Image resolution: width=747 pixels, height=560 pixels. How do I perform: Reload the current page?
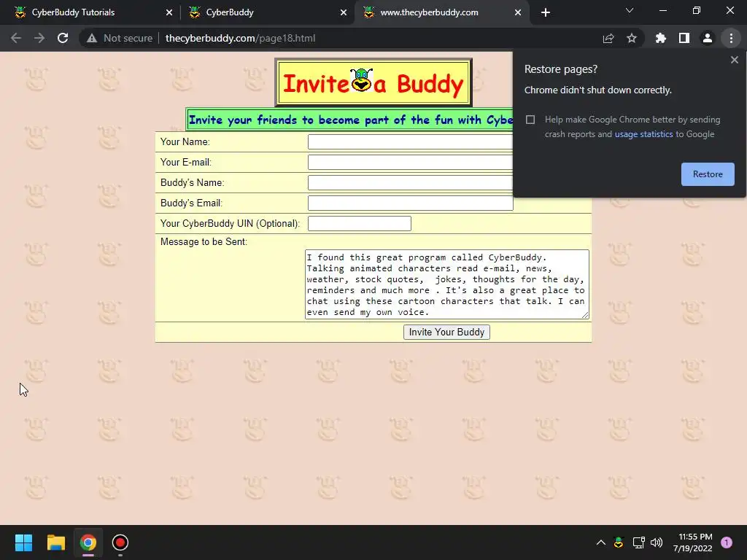[x=63, y=38]
